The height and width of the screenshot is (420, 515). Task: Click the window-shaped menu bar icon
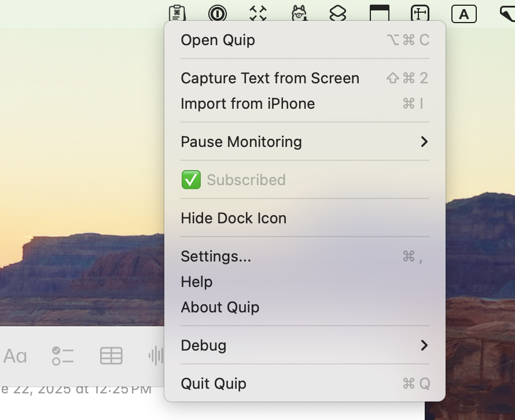point(380,13)
